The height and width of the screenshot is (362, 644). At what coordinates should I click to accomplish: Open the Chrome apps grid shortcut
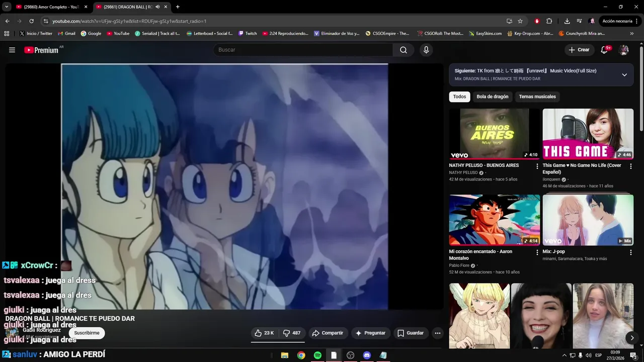7,33
